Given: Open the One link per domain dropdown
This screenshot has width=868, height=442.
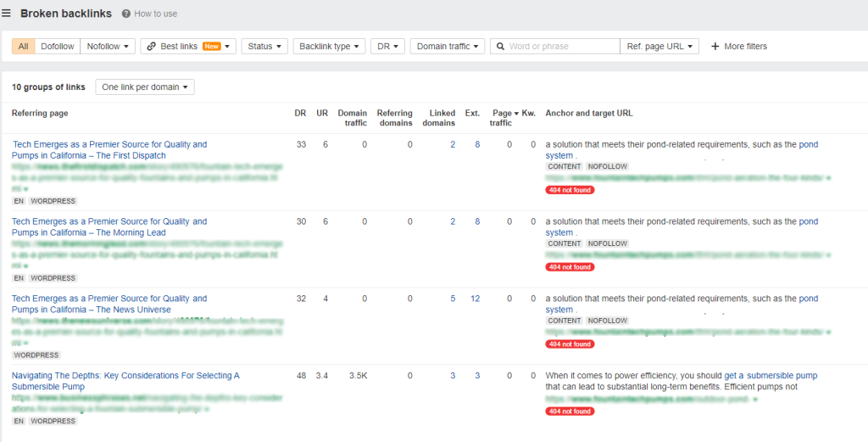Looking at the screenshot, I should coord(144,87).
